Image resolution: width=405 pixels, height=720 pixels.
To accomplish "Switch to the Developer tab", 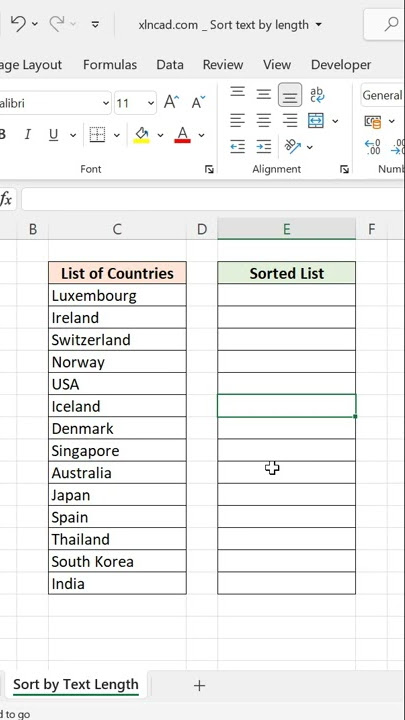I will 341,65.
